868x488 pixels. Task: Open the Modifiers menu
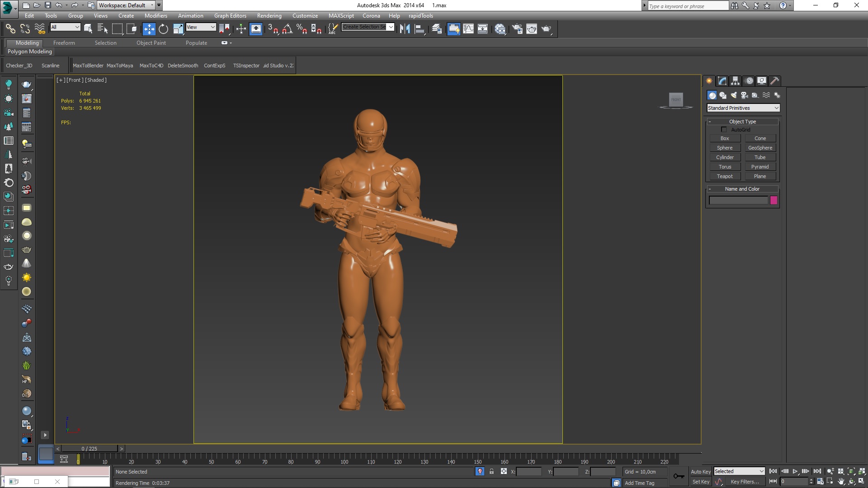click(x=156, y=15)
